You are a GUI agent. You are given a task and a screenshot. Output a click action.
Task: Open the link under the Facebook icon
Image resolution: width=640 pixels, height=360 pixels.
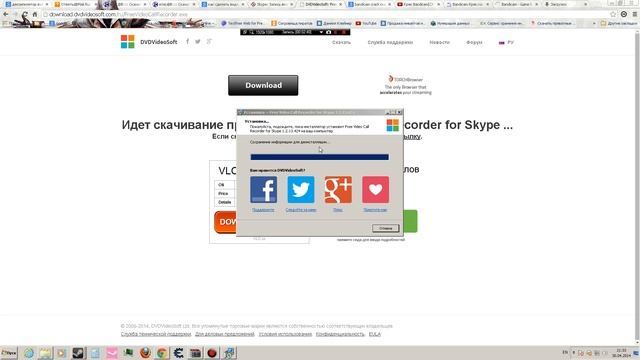pyautogui.click(x=263, y=210)
